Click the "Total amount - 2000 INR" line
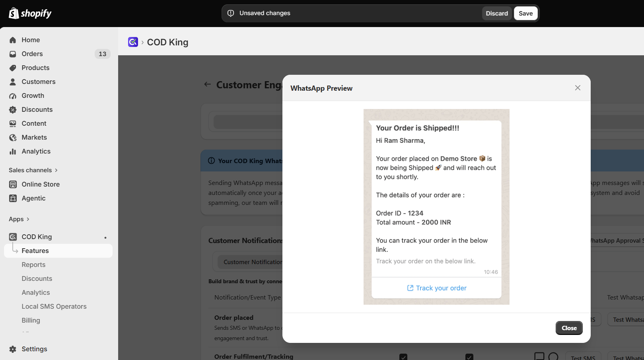This screenshot has width=644, height=360. [414, 222]
